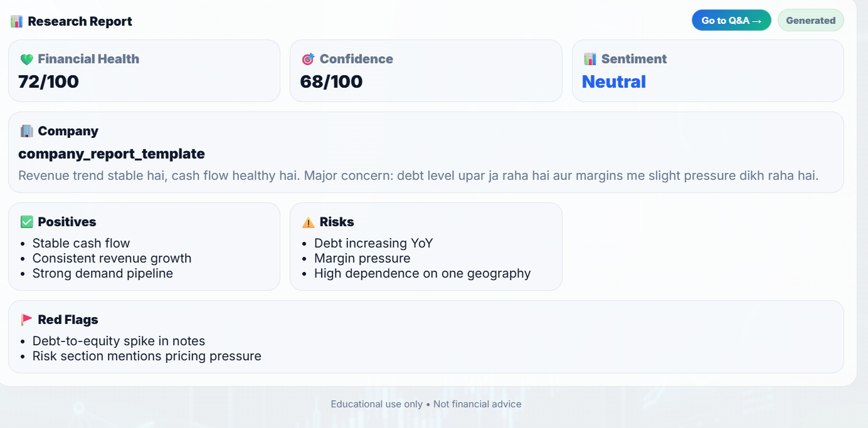Click the warning triangle Risks icon
Viewport: 868px width, 428px height.
308,222
